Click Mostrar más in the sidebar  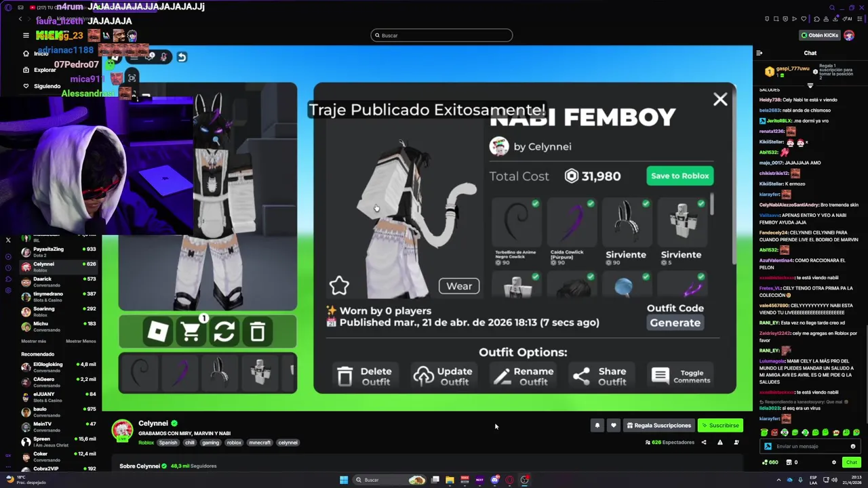(34, 341)
